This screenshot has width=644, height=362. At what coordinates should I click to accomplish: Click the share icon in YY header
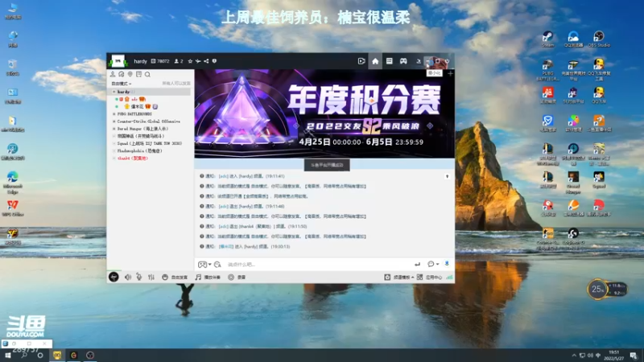click(x=206, y=61)
